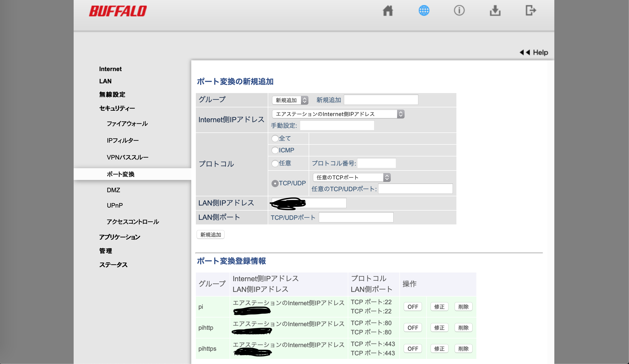Image resolution: width=629 pixels, height=364 pixels.
Task: Open the 無線設定 menu item
Action: 112,95
